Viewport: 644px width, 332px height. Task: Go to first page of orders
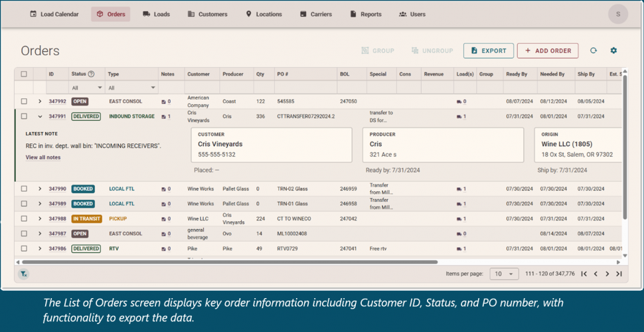pos(584,274)
